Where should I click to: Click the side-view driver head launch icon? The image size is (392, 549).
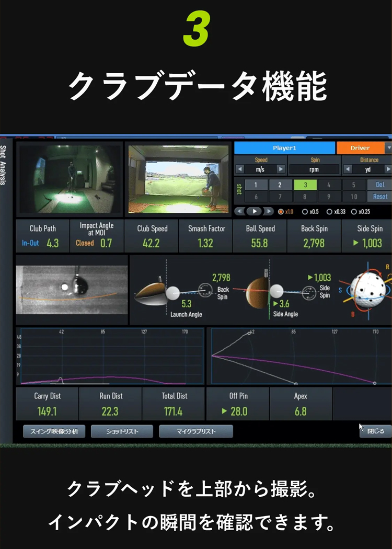[x=151, y=292]
